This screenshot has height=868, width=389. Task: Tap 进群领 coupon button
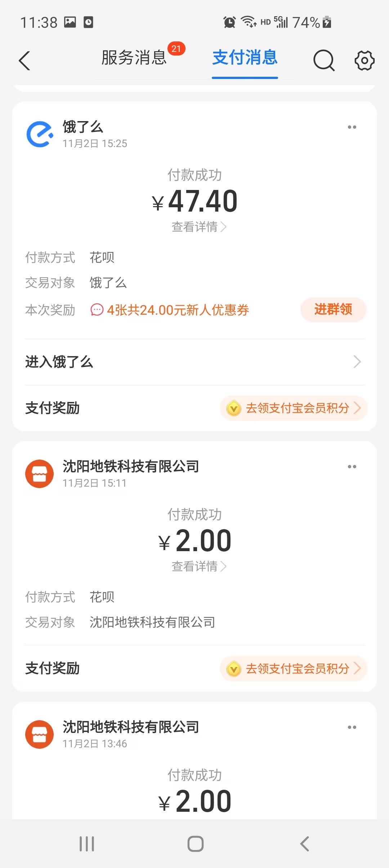pos(333,310)
